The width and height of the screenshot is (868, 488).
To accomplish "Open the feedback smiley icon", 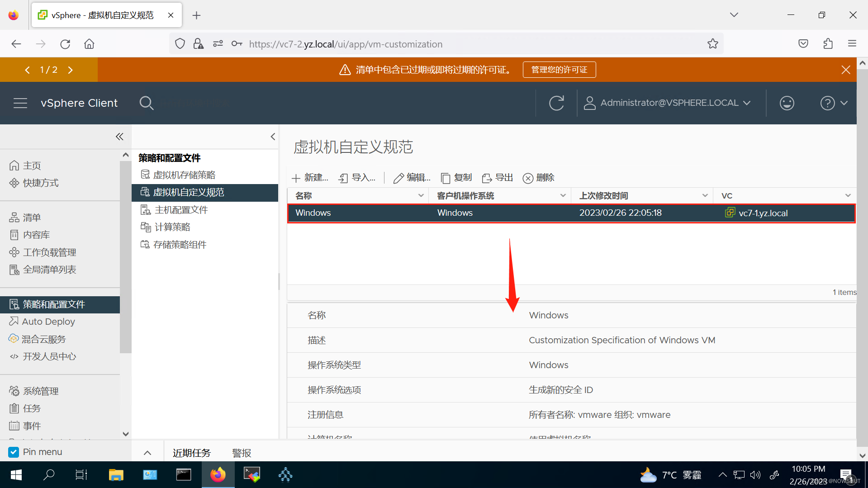I will pyautogui.click(x=787, y=103).
